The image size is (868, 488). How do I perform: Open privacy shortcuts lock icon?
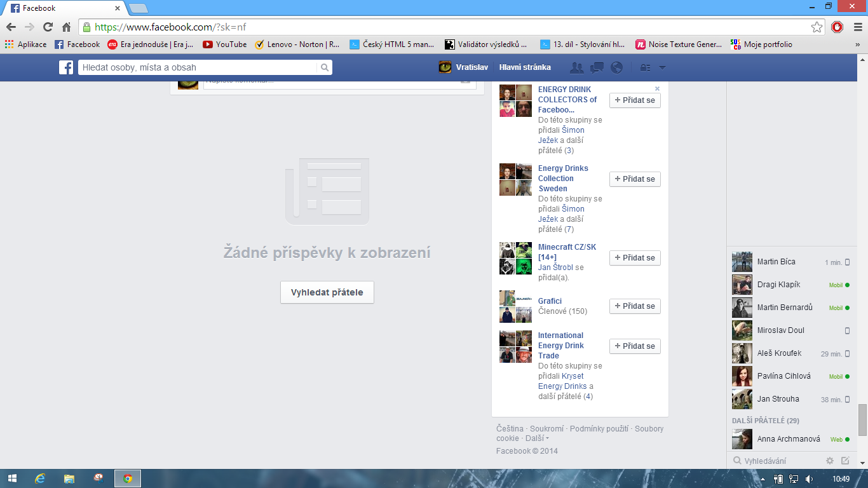coord(645,67)
